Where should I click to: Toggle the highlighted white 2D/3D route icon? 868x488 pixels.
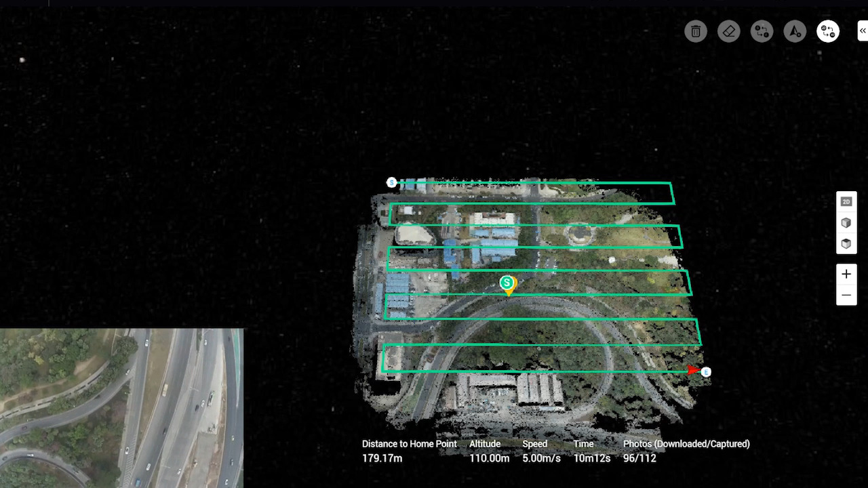click(828, 31)
